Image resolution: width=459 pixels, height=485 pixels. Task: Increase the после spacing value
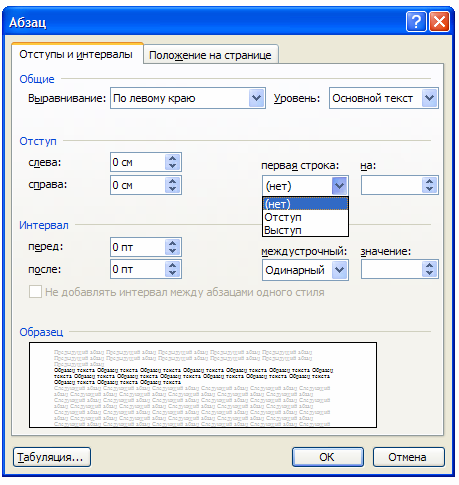tap(172, 265)
